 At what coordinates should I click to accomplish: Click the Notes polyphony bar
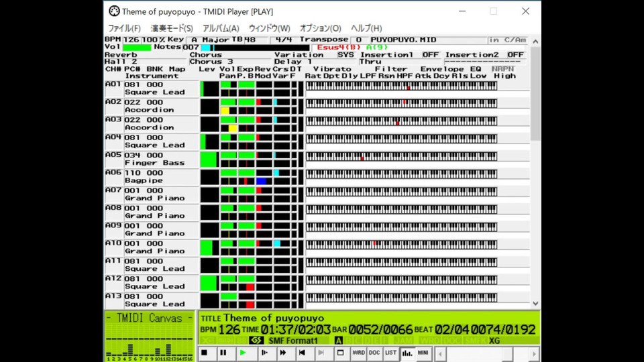pos(255,48)
